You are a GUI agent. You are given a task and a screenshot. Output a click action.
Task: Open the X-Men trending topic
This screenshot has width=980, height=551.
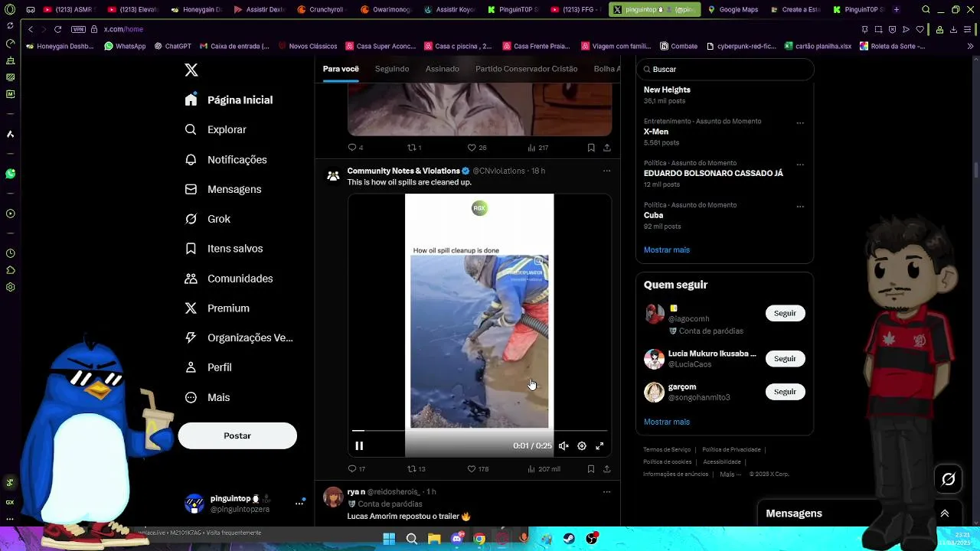click(x=656, y=132)
